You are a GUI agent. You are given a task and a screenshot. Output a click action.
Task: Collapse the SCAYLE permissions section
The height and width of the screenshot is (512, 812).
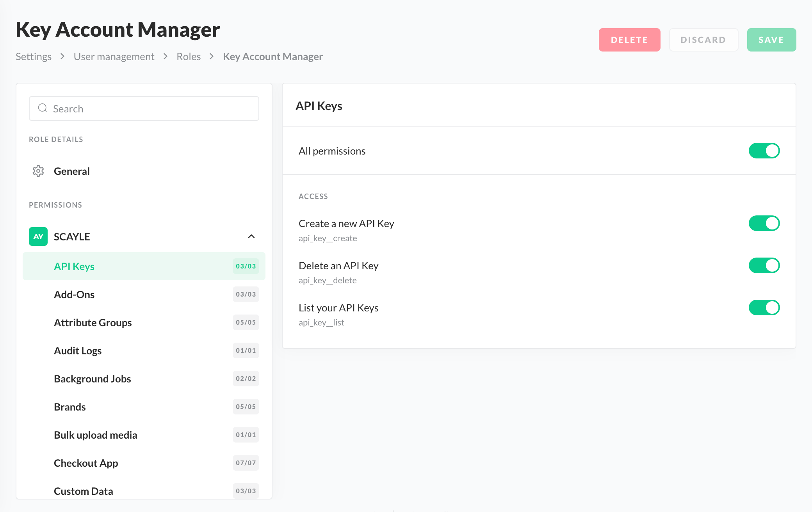pyautogui.click(x=251, y=236)
